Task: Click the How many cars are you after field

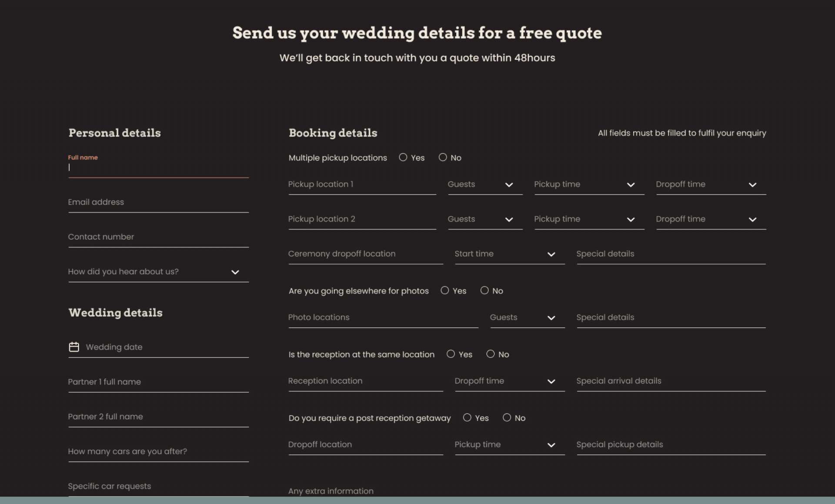Action: [158, 451]
